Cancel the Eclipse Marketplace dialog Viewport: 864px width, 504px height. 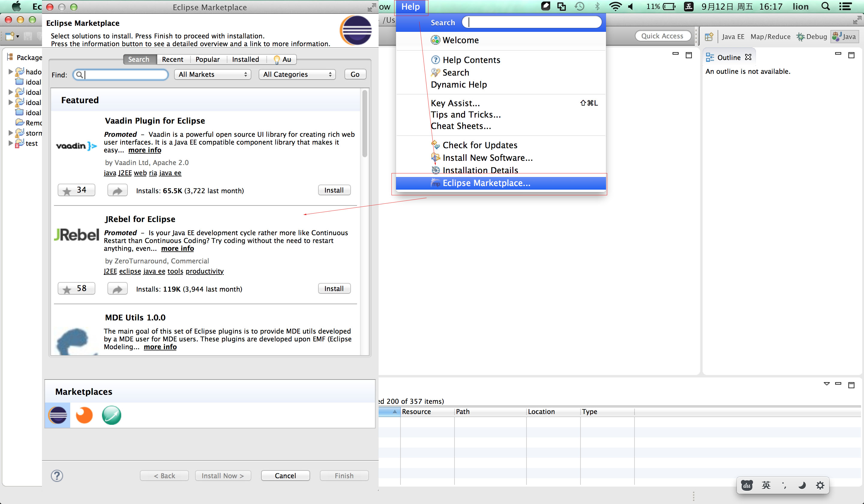pyautogui.click(x=285, y=476)
